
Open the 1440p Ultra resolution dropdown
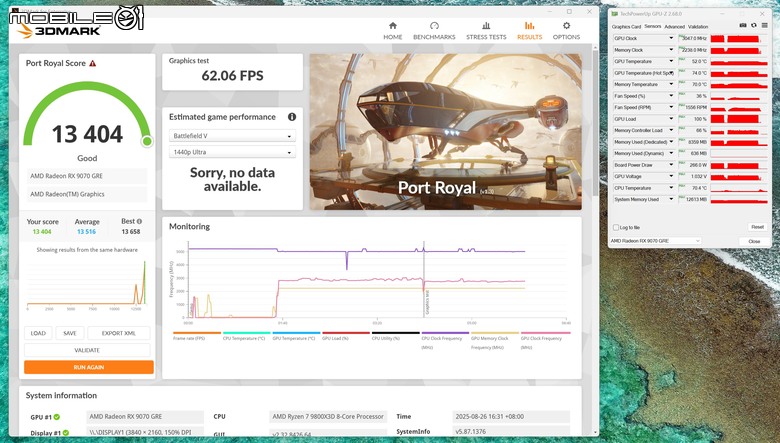coord(232,152)
